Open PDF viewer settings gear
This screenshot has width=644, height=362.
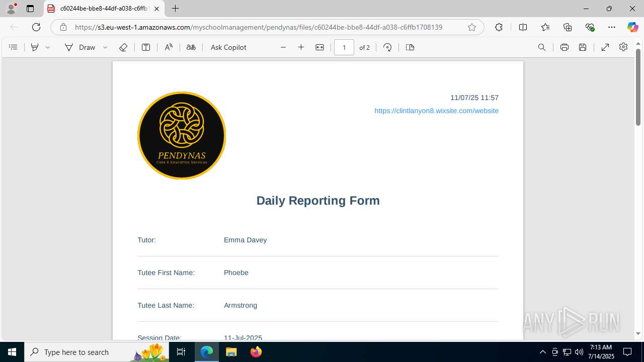tap(623, 47)
